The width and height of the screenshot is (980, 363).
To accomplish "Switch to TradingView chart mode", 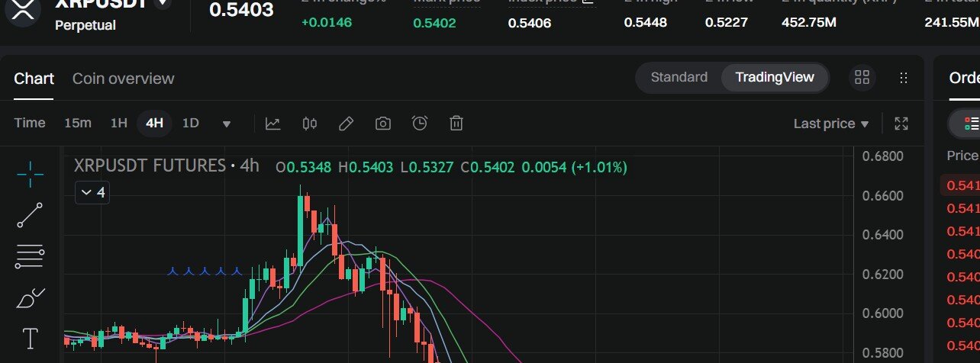I will tap(775, 77).
